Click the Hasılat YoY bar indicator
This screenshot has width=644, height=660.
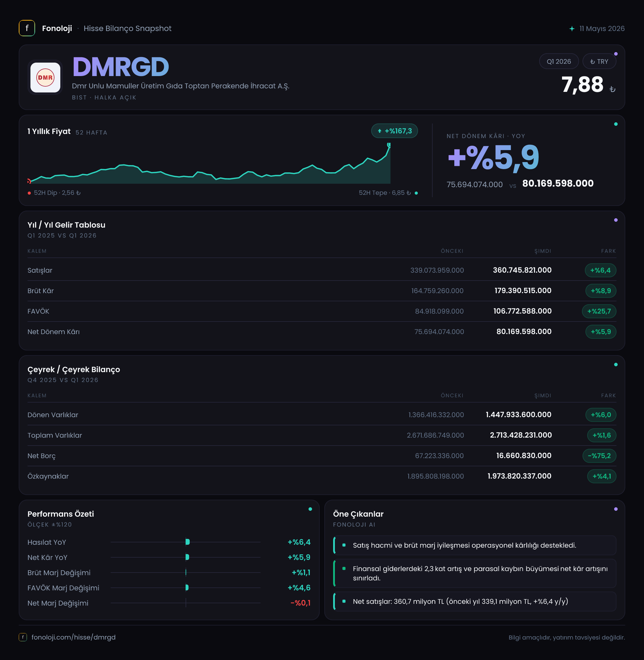tap(187, 542)
